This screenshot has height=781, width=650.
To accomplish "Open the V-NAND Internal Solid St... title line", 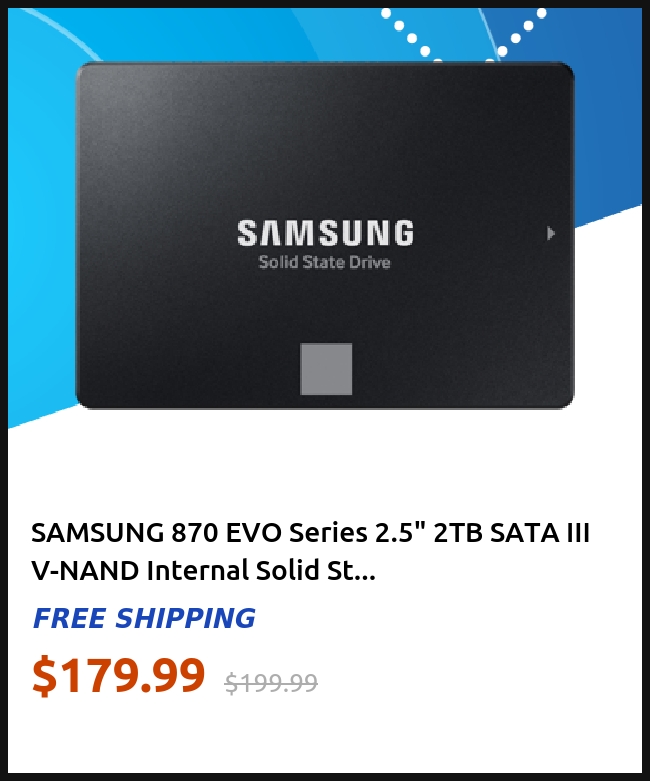I will [203, 570].
